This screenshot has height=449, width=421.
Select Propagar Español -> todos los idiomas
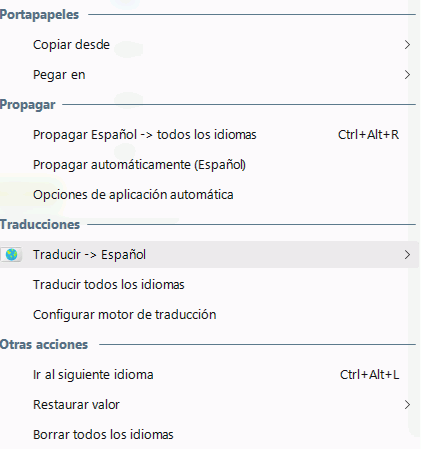[209, 135]
